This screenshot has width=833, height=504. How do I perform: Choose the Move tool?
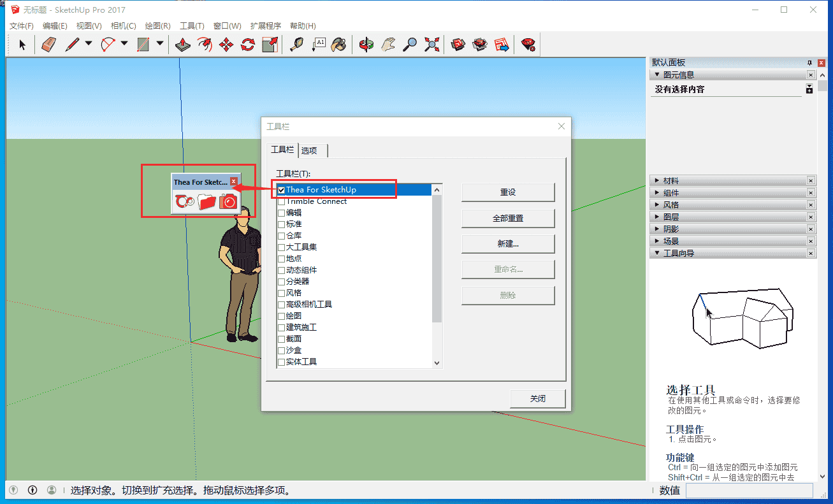[x=226, y=45]
